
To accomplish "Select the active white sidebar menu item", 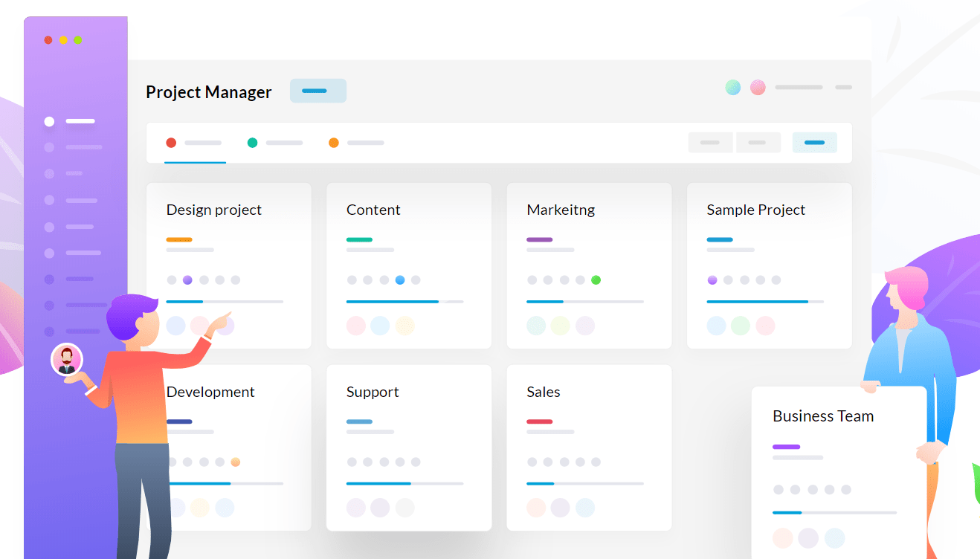I will [x=70, y=121].
